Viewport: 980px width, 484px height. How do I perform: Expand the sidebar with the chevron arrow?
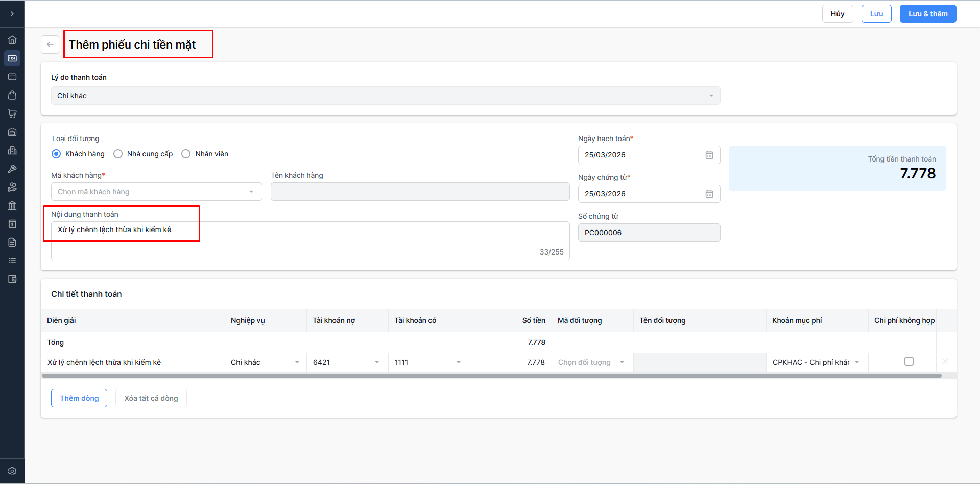(x=12, y=14)
